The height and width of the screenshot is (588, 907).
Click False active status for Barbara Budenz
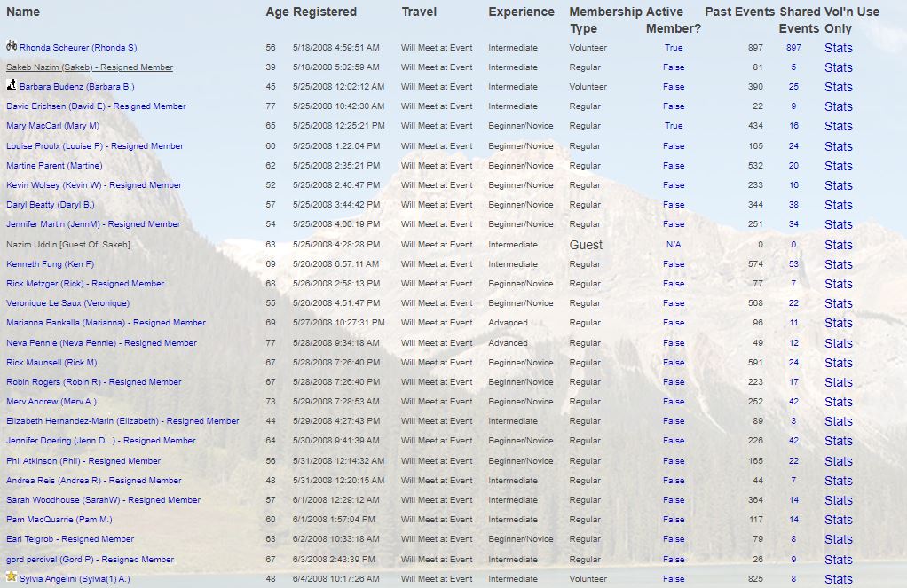674,87
